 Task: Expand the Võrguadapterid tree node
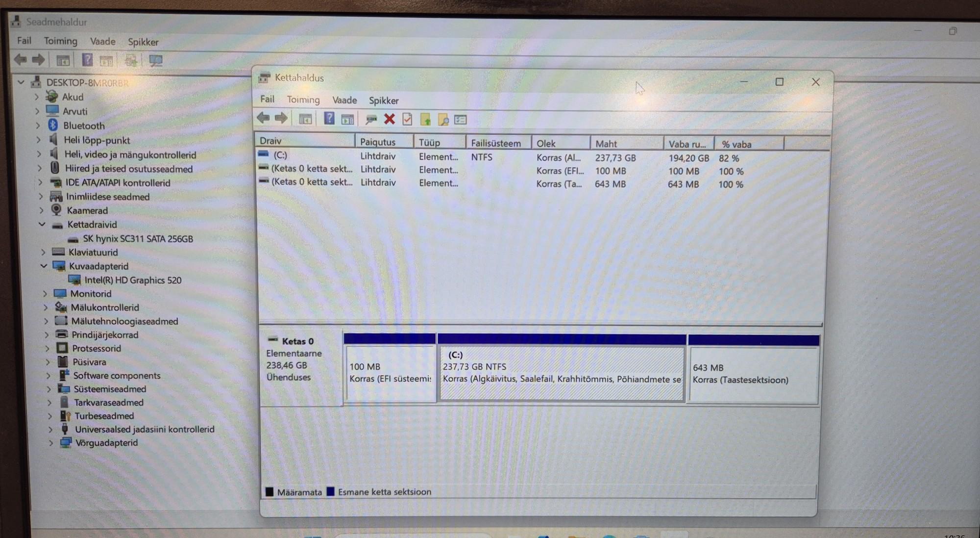point(50,443)
